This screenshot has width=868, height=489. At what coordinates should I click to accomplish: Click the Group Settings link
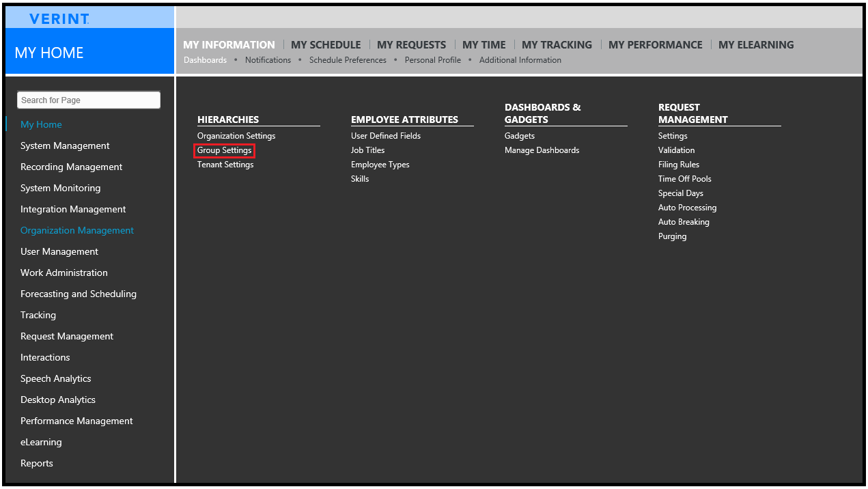[x=225, y=150]
